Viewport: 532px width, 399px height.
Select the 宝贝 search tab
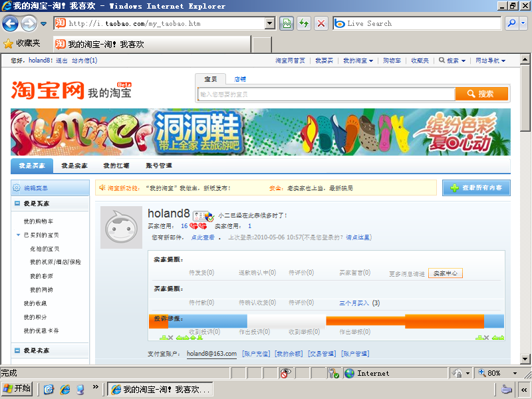pos(210,79)
